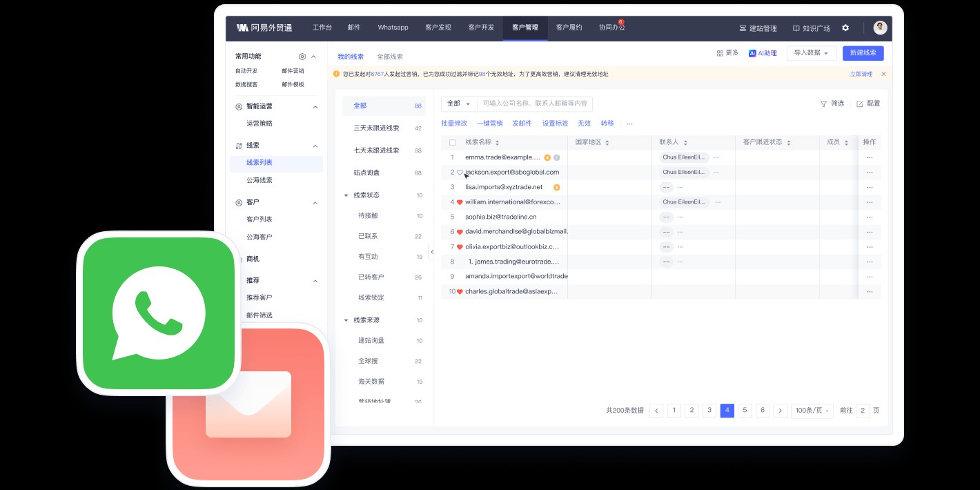The image size is (980, 490).
Task: Select all leads with header checkbox
Action: 453,142
